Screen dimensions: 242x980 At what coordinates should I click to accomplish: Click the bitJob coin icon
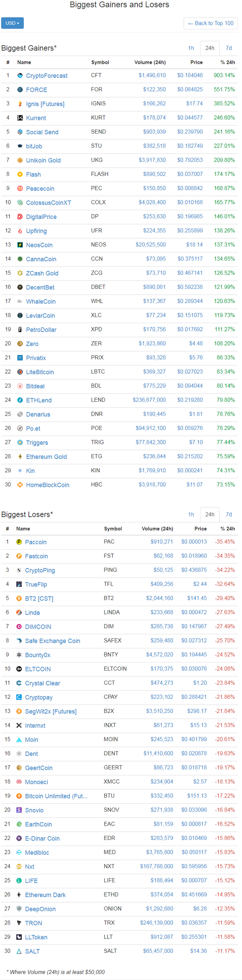[20, 146]
